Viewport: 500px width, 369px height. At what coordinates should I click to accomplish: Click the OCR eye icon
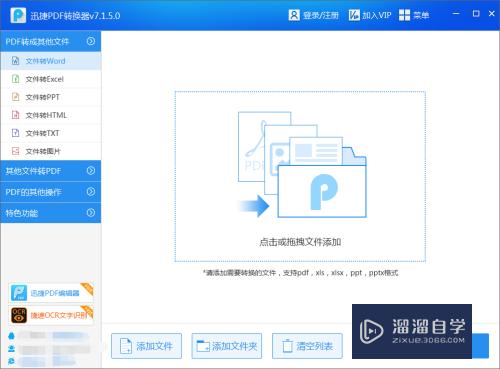[19, 315]
